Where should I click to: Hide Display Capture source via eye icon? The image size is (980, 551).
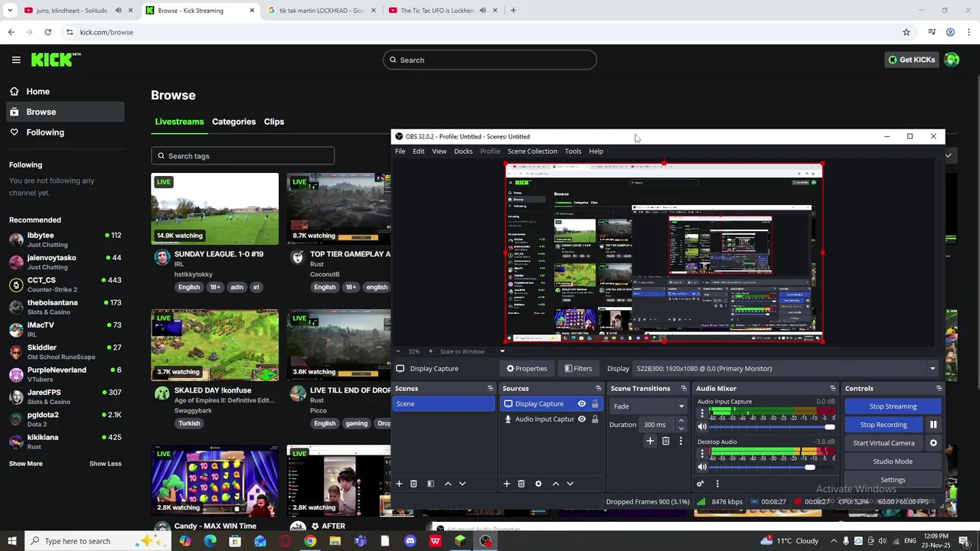582,404
